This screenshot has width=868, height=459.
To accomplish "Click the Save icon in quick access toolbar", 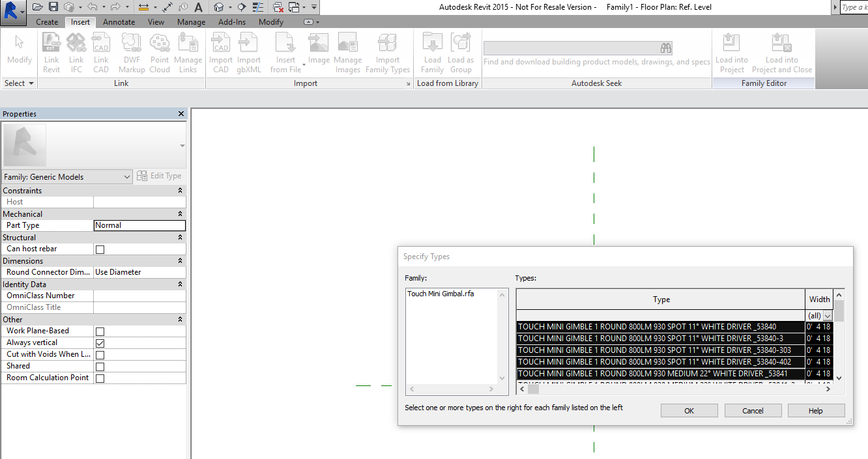I will [53, 7].
